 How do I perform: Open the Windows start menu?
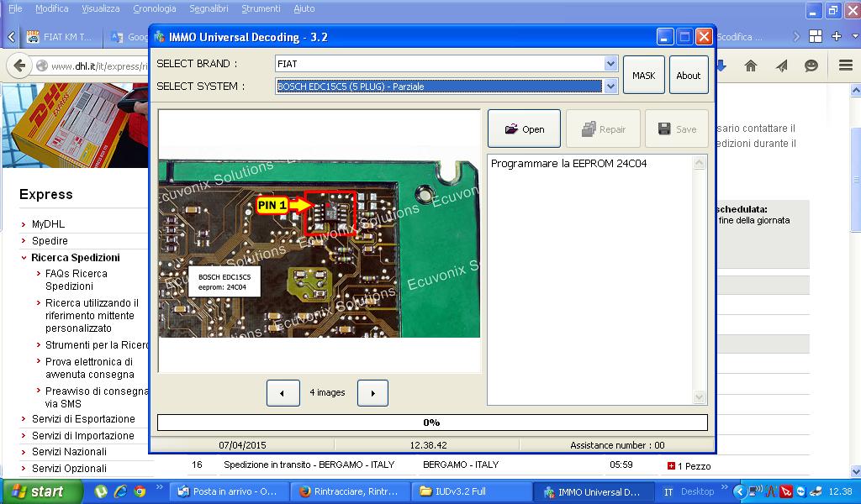(x=42, y=491)
